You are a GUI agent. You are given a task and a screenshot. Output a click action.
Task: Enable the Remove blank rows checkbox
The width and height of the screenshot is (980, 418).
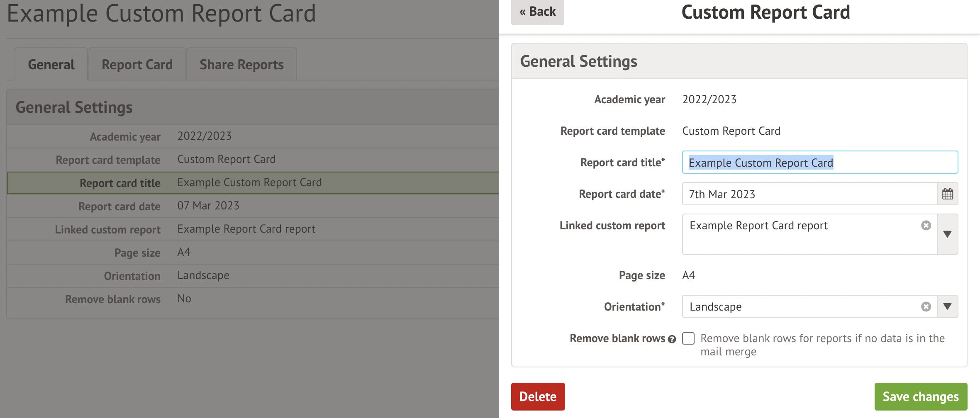point(688,338)
